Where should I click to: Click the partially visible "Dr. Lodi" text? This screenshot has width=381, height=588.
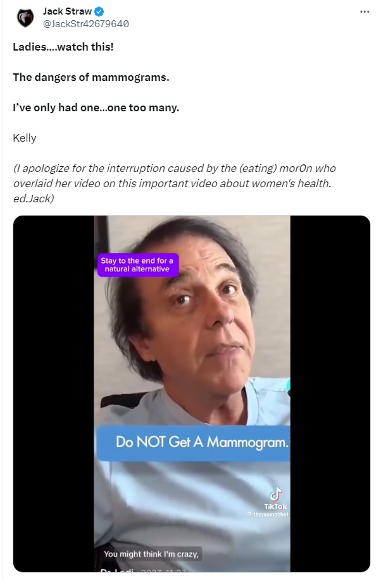point(117,570)
